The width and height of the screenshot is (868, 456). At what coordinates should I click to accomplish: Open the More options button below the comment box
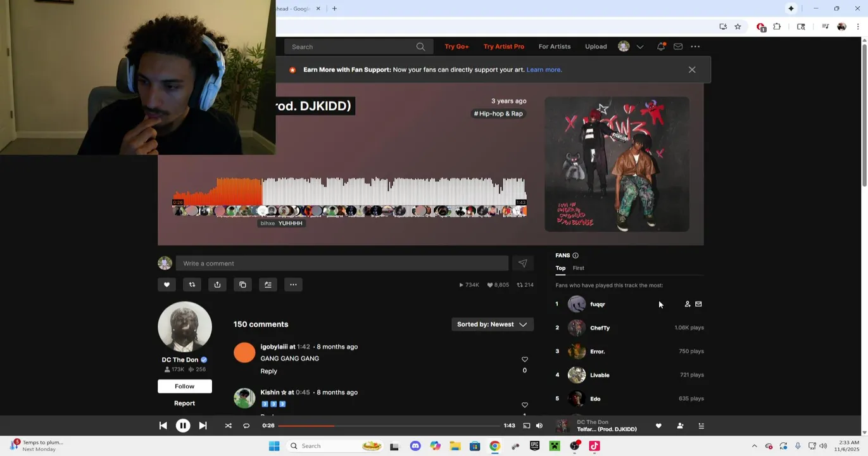[x=293, y=284]
